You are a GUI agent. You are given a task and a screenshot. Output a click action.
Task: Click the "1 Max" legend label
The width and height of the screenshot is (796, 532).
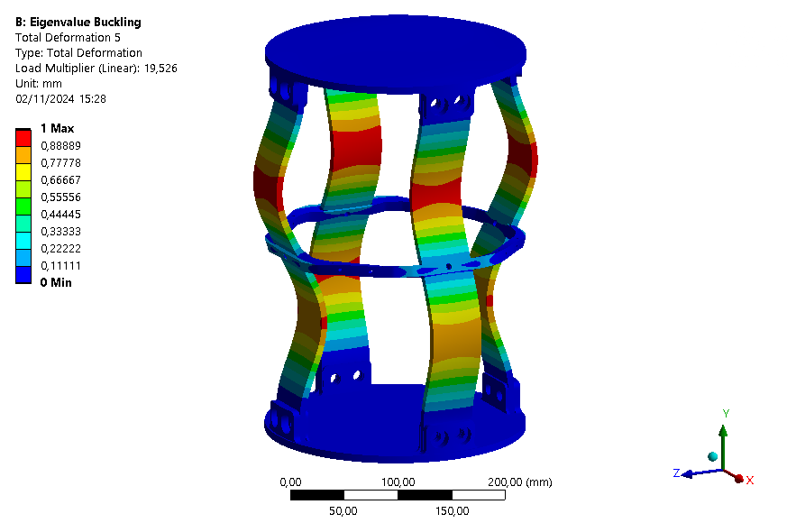click(56, 128)
